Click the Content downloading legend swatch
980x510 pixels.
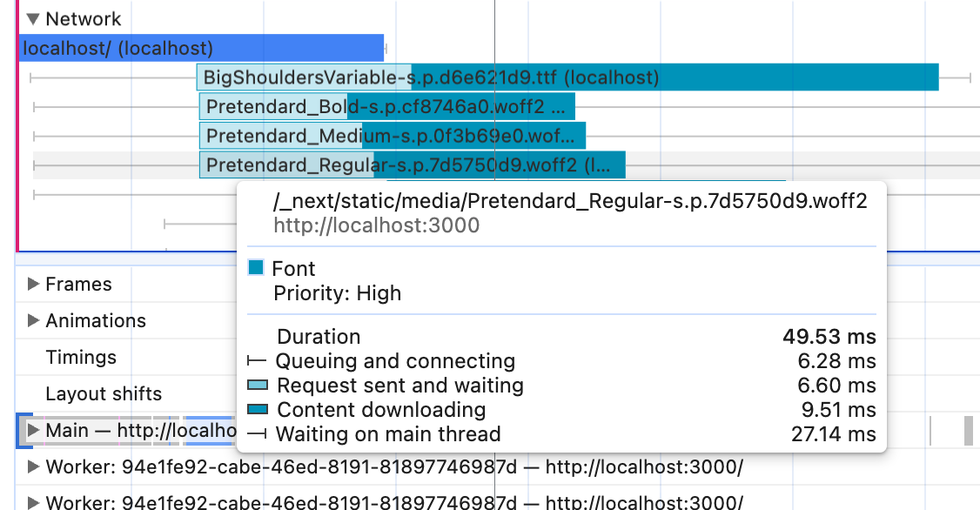(257, 410)
